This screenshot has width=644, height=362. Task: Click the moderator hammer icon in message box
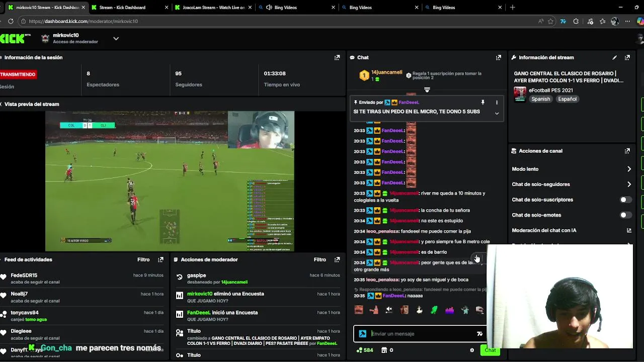(x=362, y=333)
